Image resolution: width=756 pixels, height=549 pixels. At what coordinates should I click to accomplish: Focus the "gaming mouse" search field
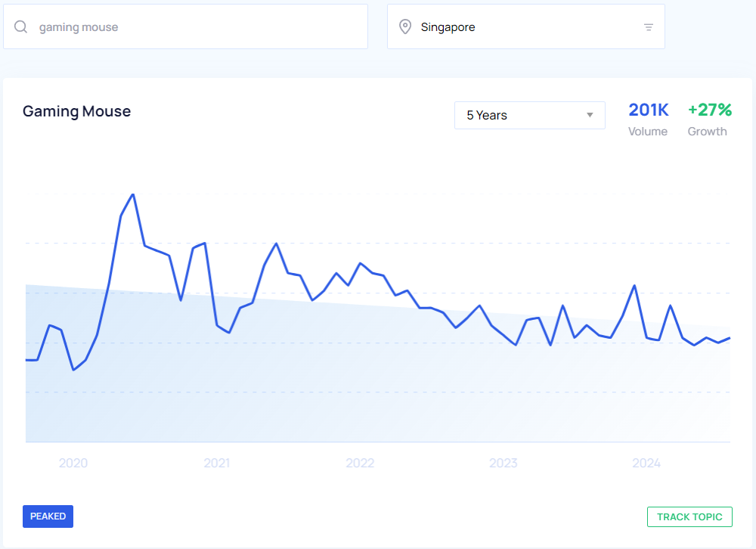click(197, 27)
